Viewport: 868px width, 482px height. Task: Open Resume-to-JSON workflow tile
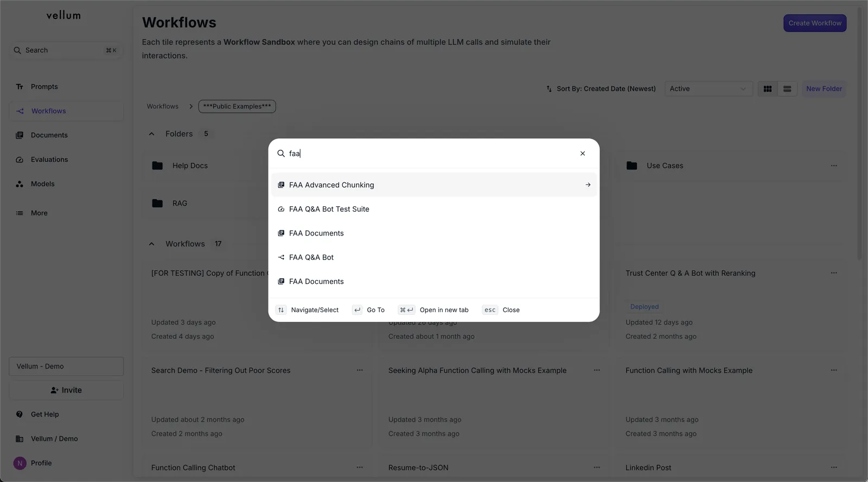pos(418,467)
